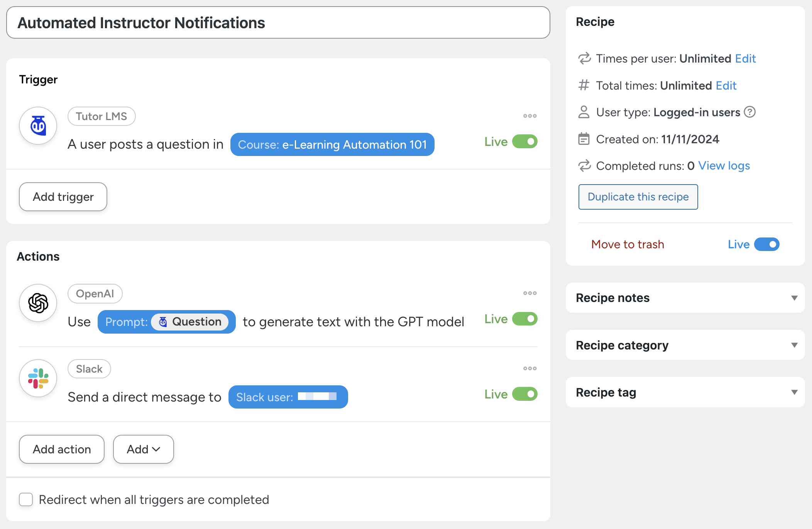Open the OpenAI action three-dot menu
Image resolution: width=812 pixels, height=529 pixels.
pos(529,293)
